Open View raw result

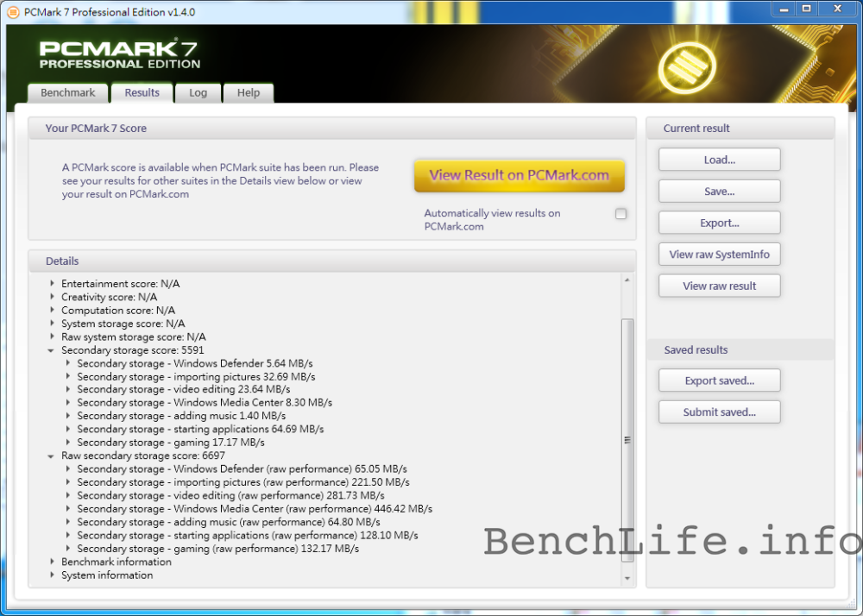(x=720, y=286)
